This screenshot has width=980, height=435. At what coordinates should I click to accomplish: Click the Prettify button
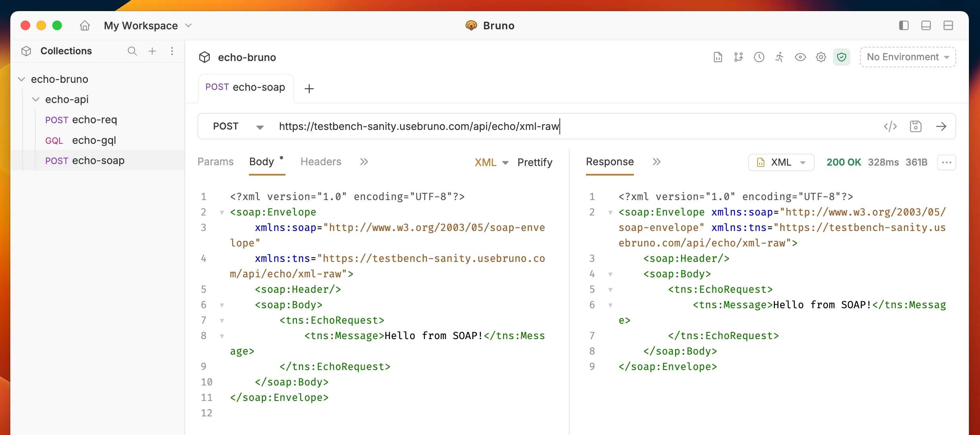535,162
